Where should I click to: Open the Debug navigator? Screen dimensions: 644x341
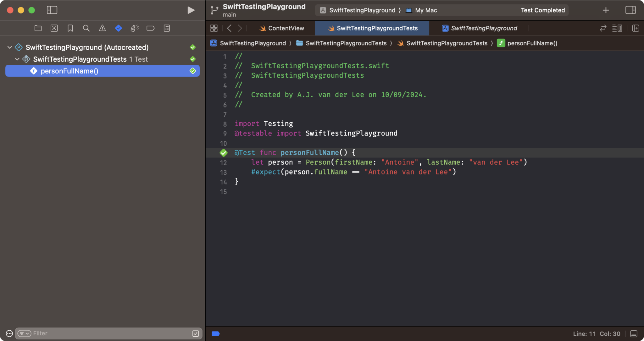pos(135,28)
